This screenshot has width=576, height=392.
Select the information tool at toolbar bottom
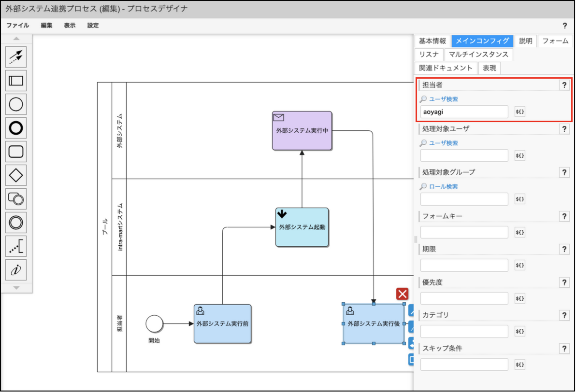[x=16, y=270]
